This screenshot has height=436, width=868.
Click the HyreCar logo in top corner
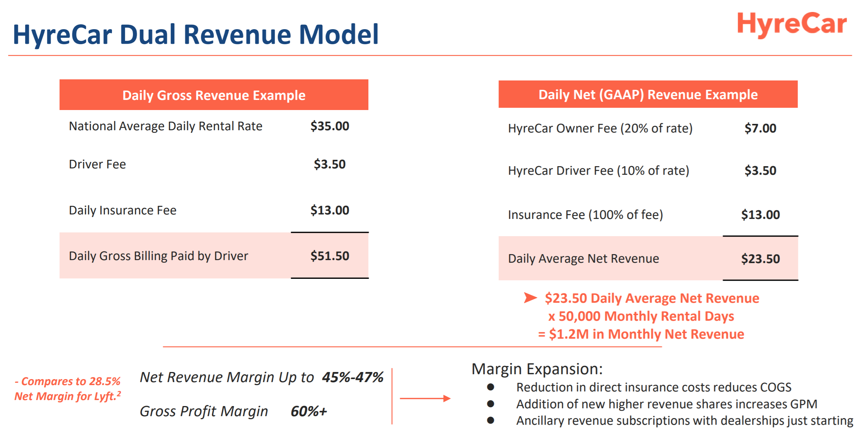point(792,25)
